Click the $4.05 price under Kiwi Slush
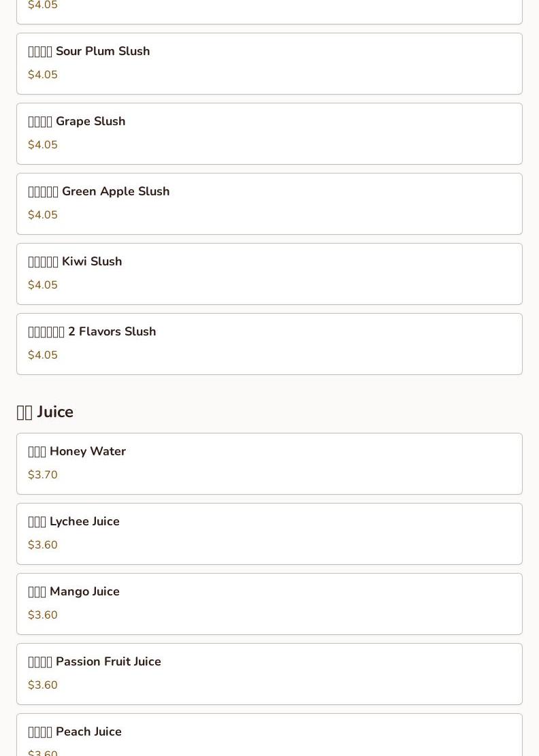Screen dimensions: 539x756 pos(43,285)
